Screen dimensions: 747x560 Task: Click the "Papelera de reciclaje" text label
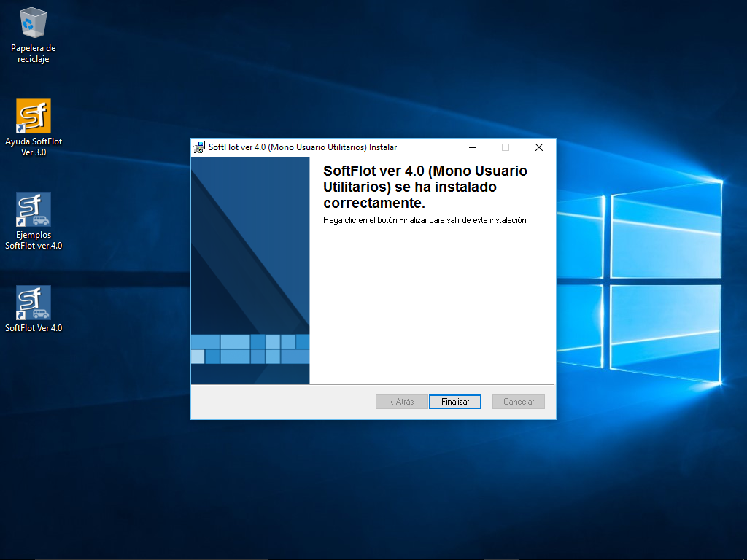(34, 54)
